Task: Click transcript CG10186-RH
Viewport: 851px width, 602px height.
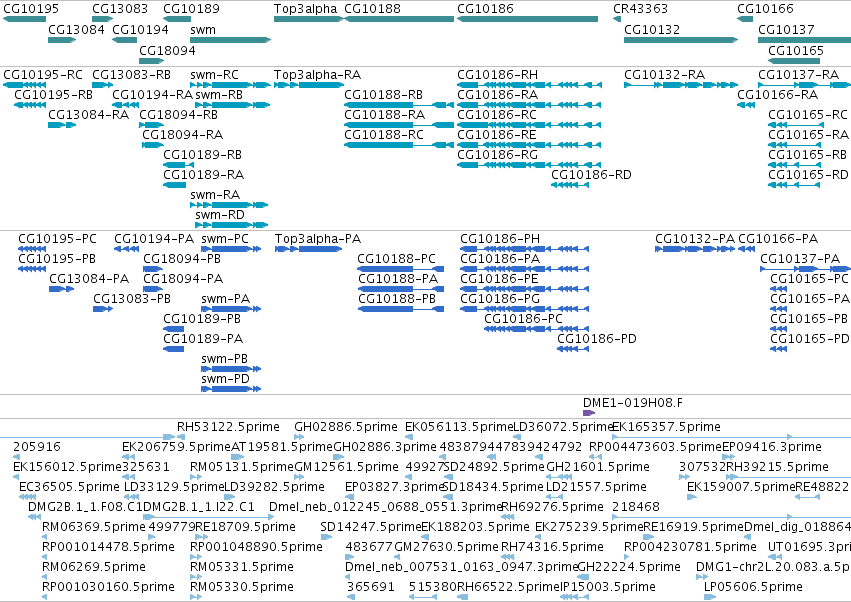Action: pos(498,74)
